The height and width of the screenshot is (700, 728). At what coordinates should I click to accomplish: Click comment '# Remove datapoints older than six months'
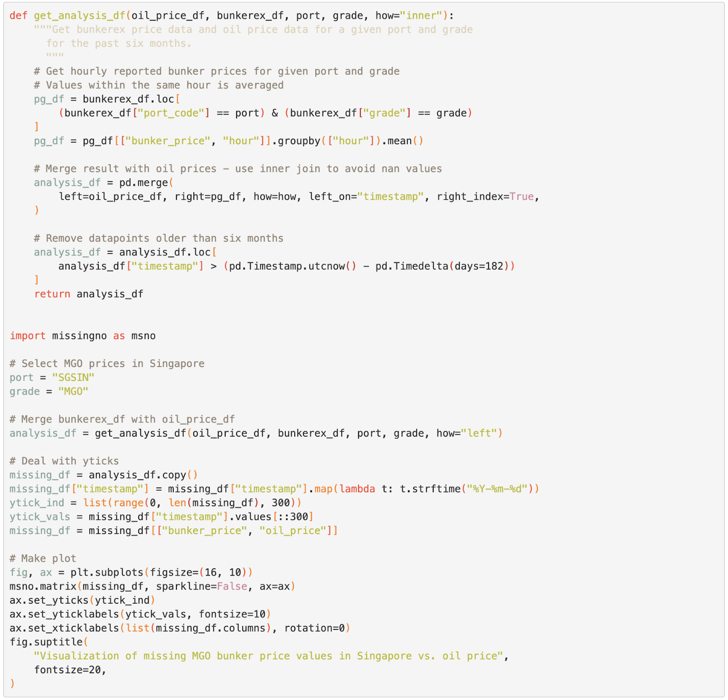pos(159,238)
